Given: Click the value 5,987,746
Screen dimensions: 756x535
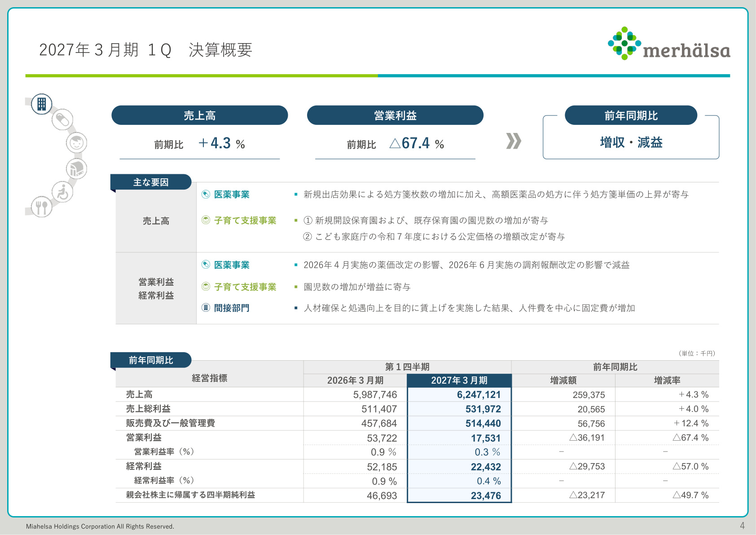Looking at the screenshot, I should pyautogui.click(x=375, y=395).
